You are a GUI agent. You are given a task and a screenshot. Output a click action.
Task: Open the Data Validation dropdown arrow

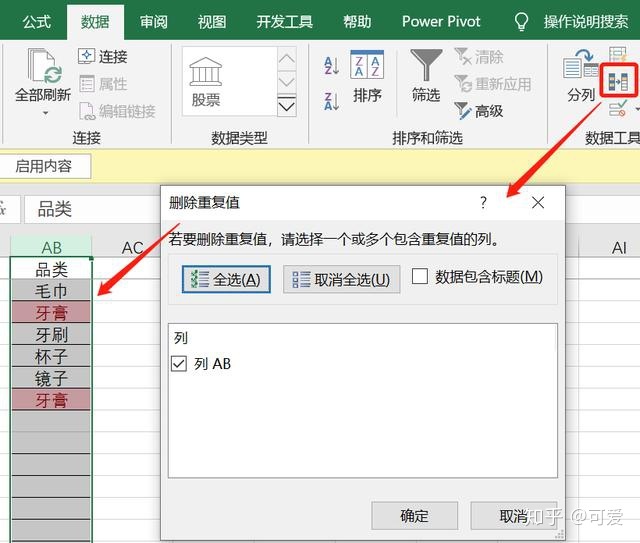click(x=637, y=109)
